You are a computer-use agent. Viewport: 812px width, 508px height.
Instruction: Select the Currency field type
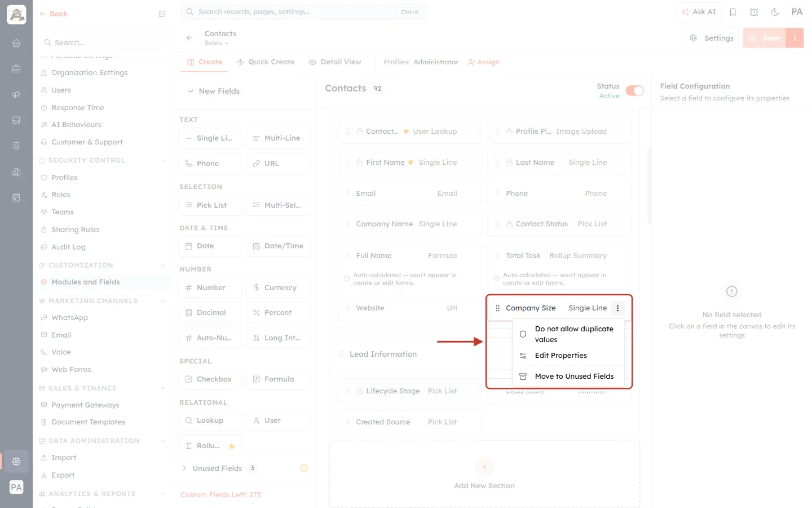[x=278, y=287]
